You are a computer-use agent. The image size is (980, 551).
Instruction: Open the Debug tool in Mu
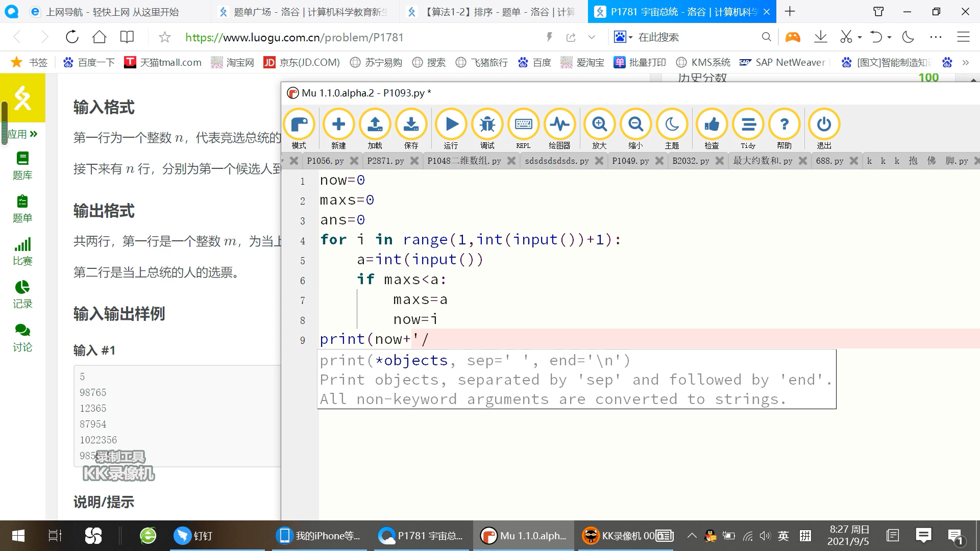(487, 125)
